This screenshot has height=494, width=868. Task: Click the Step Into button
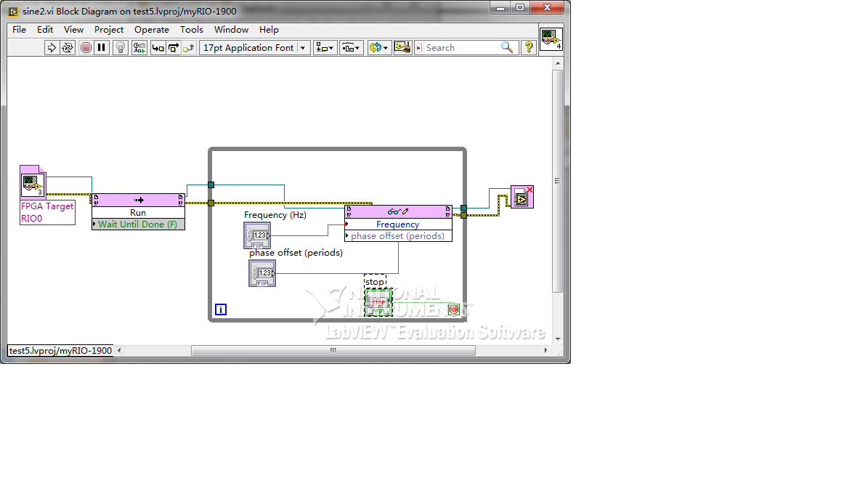tap(158, 48)
